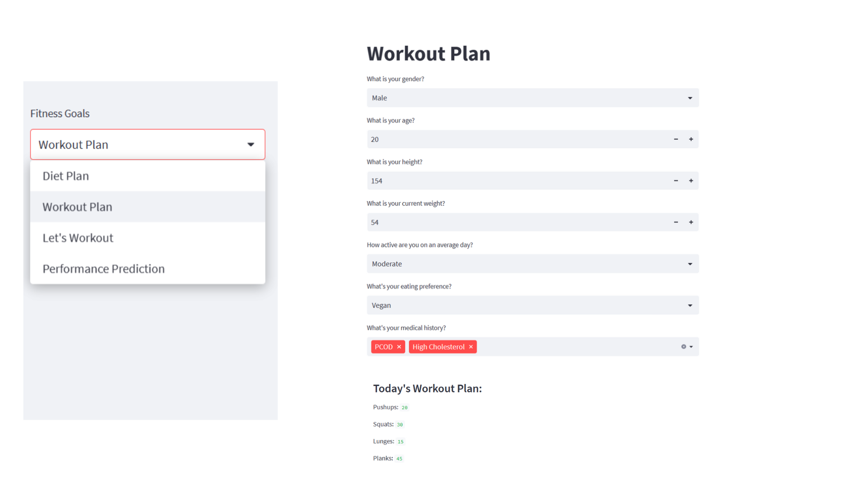Image resolution: width=868 pixels, height=494 pixels.
Task: Clear all medical history selections
Action: click(683, 347)
